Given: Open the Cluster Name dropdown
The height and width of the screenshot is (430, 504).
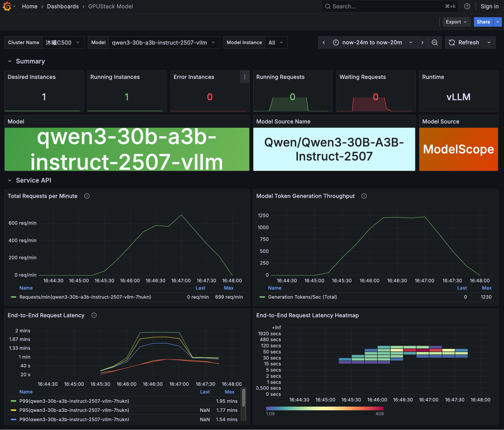Looking at the screenshot, I should tap(63, 43).
